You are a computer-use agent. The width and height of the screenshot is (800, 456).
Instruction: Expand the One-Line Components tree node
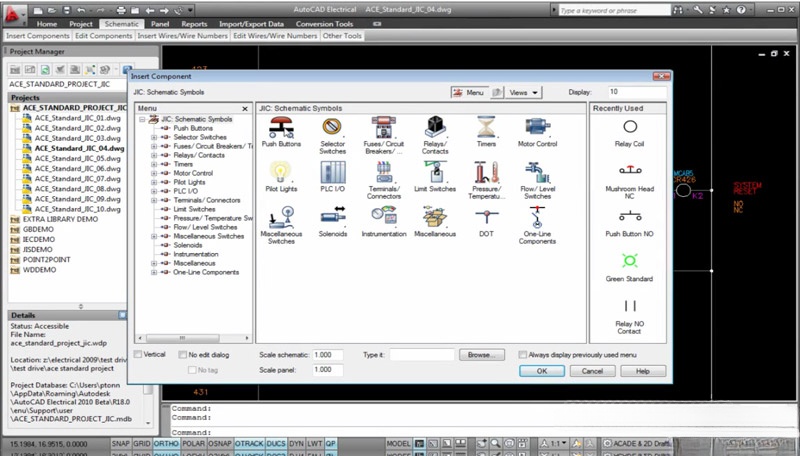pos(154,272)
